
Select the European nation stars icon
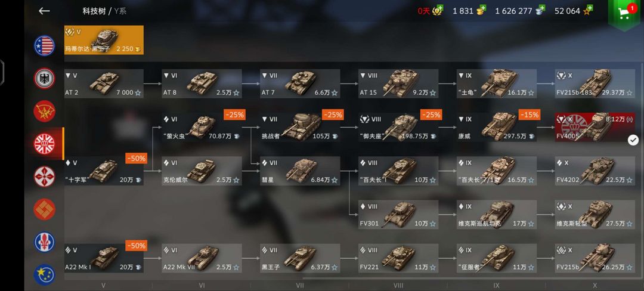click(x=44, y=274)
